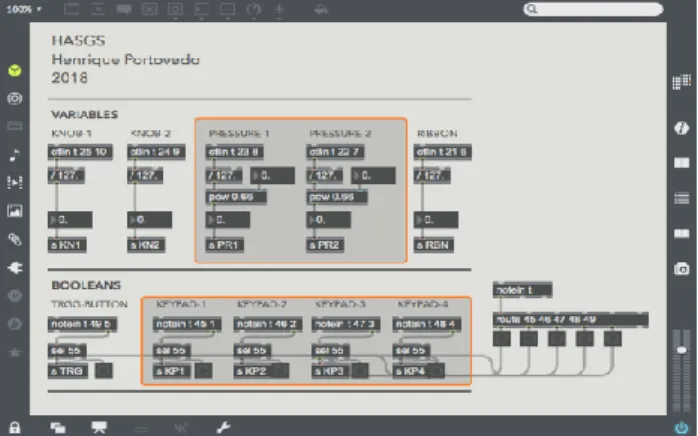Click the rightmost button under route object
The width and height of the screenshot is (698, 436).
[x=613, y=339]
